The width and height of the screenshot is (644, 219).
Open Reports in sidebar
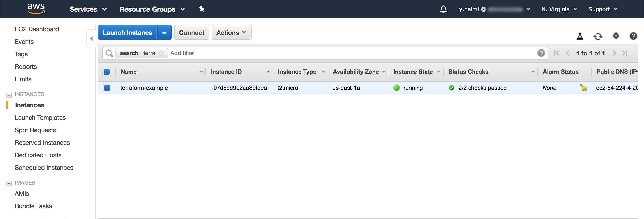(26, 66)
